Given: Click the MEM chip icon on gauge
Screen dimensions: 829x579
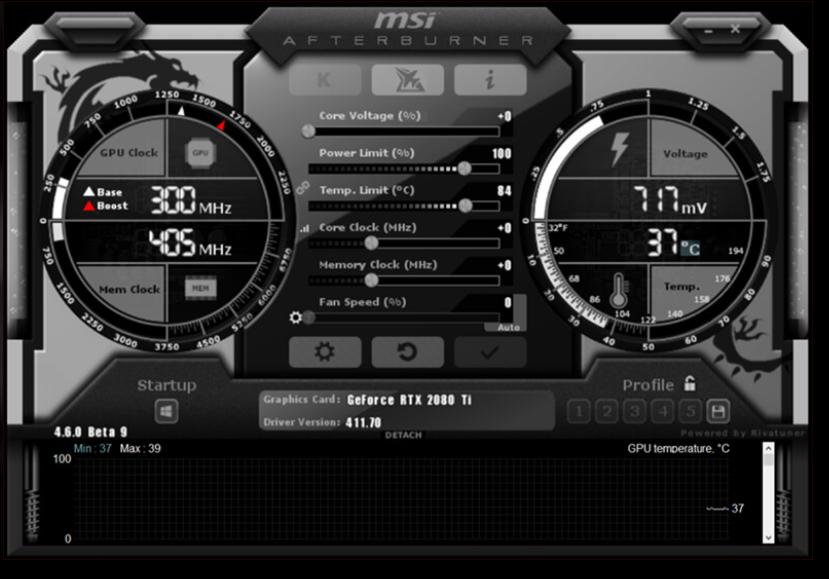Looking at the screenshot, I should [x=200, y=288].
